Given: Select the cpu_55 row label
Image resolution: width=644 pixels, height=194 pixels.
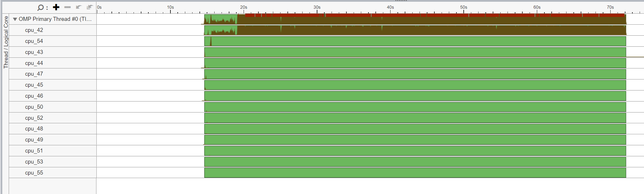Looking at the screenshot, I should click(x=34, y=173).
